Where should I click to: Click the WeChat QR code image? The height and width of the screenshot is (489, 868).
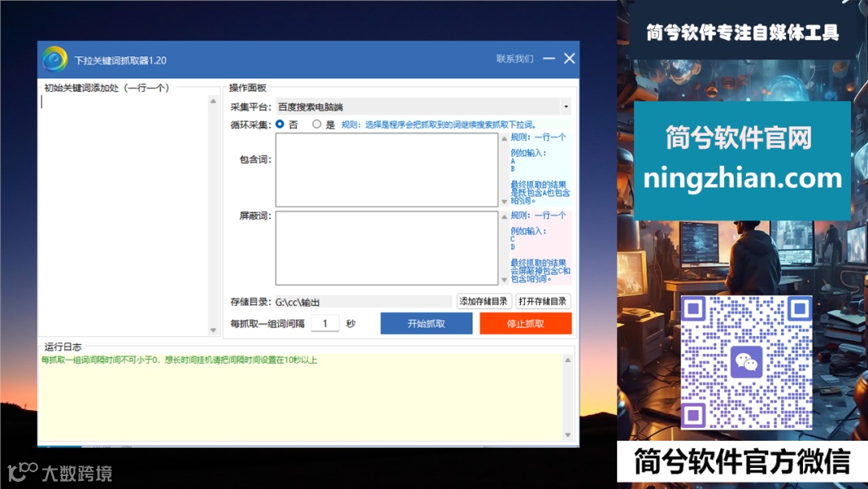746,363
